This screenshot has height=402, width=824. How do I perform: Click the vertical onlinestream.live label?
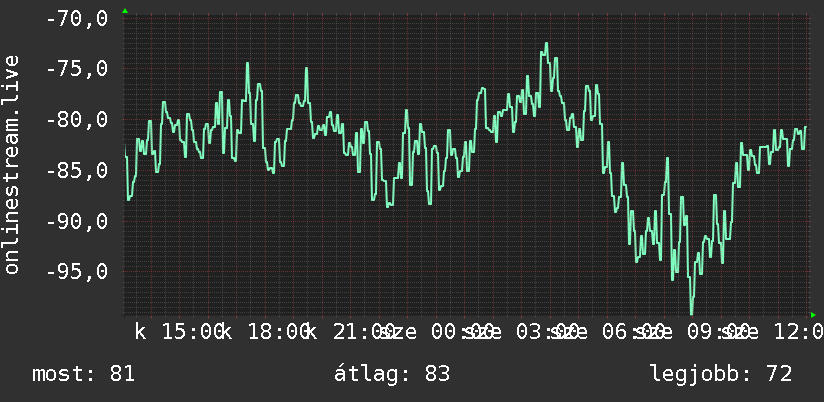11,164
